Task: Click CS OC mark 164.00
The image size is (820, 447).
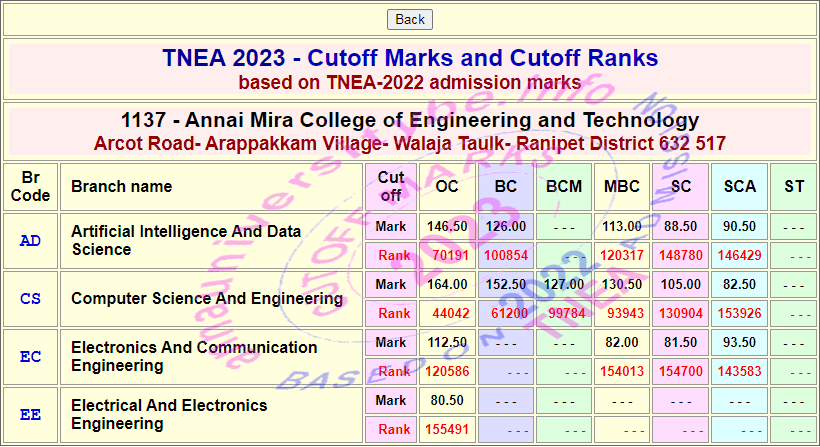Action: tap(447, 284)
